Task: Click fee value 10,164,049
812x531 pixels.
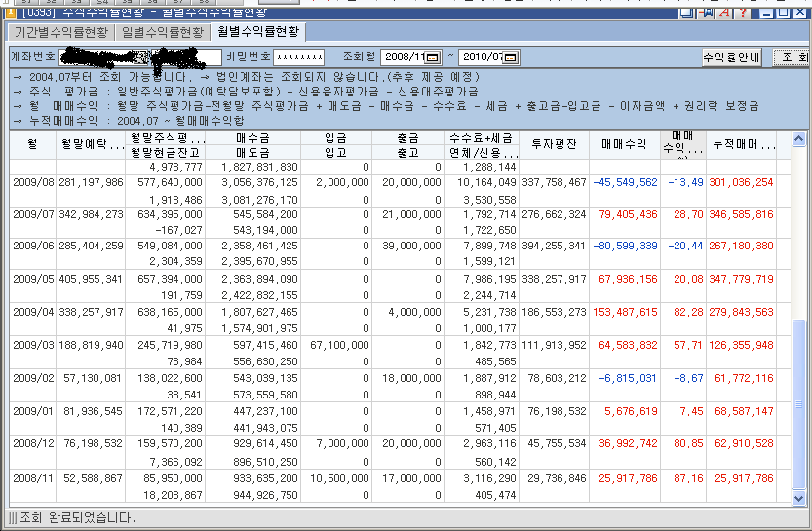Action: [486, 183]
